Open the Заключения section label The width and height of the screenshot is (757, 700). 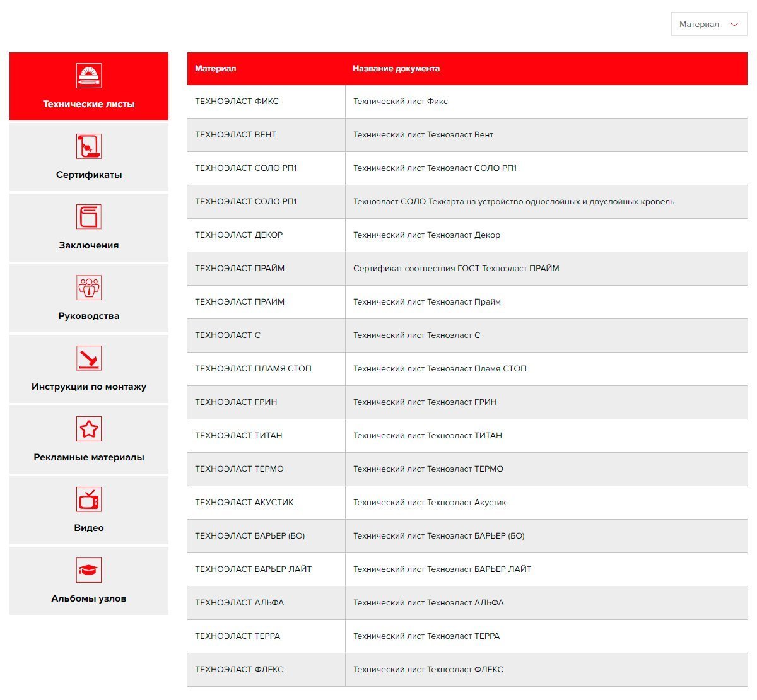click(89, 245)
